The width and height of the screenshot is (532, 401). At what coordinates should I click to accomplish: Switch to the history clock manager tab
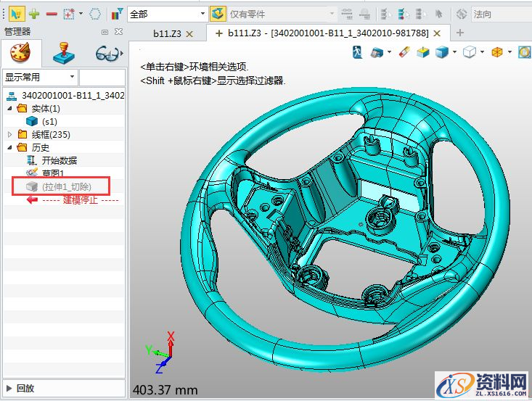pos(20,53)
